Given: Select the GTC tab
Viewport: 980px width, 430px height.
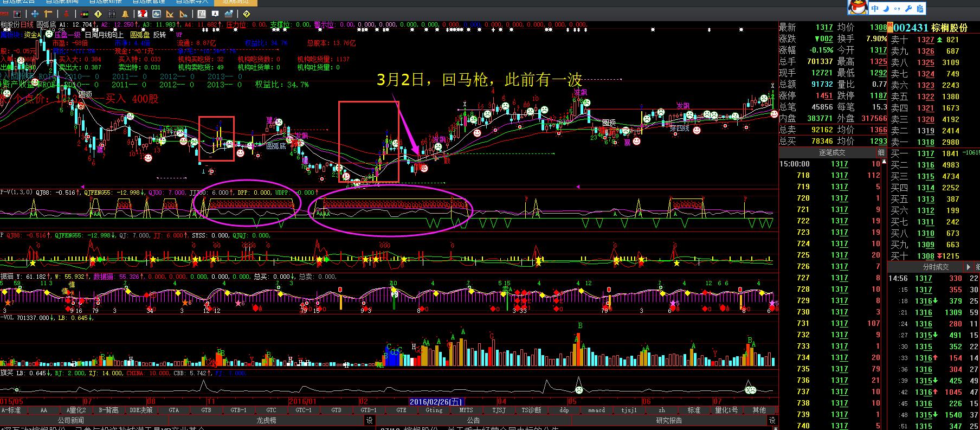Looking at the screenshot, I should point(271,410).
